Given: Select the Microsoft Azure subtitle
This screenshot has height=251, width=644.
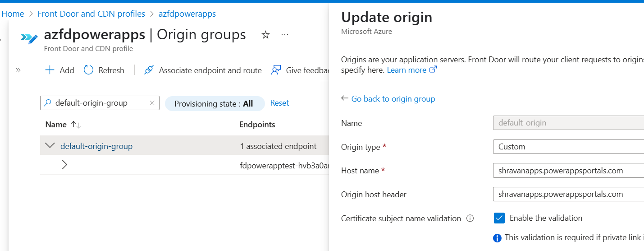Looking at the screenshot, I should [366, 32].
